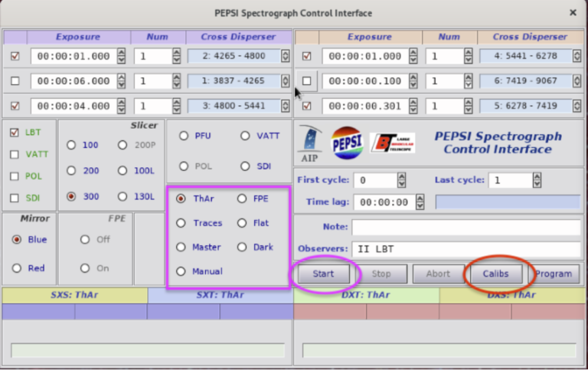Click the Last cycle spinner arrows
Viewport: 588px width, 371px height.
coord(537,180)
